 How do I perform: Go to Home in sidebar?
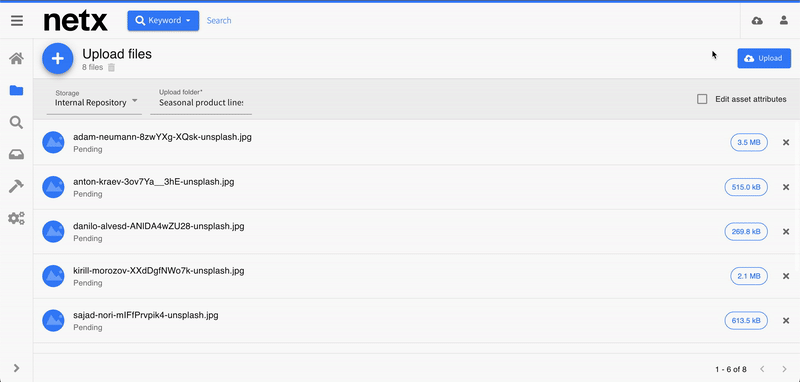[x=16, y=59]
